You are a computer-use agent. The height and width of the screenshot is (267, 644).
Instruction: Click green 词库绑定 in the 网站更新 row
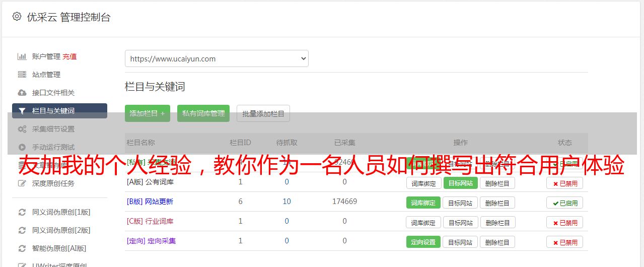tap(423, 203)
